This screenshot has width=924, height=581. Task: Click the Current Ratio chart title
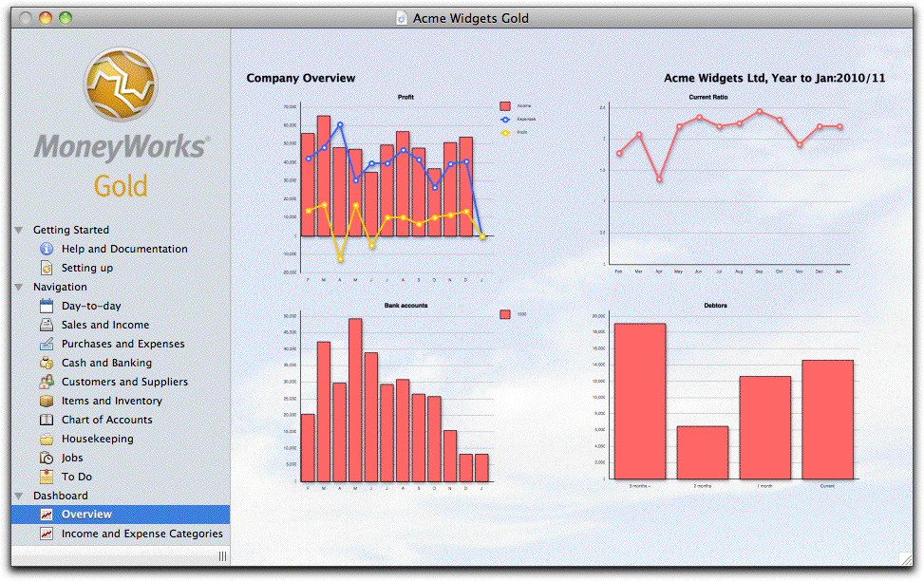coord(708,97)
